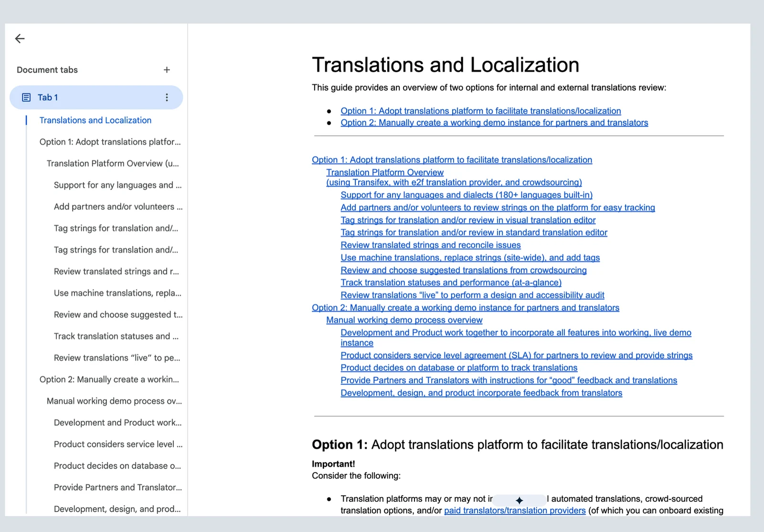Go to 'Review and choose suggested t...' outline item
Viewport: 764px width, 532px height.
coord(118,314)
